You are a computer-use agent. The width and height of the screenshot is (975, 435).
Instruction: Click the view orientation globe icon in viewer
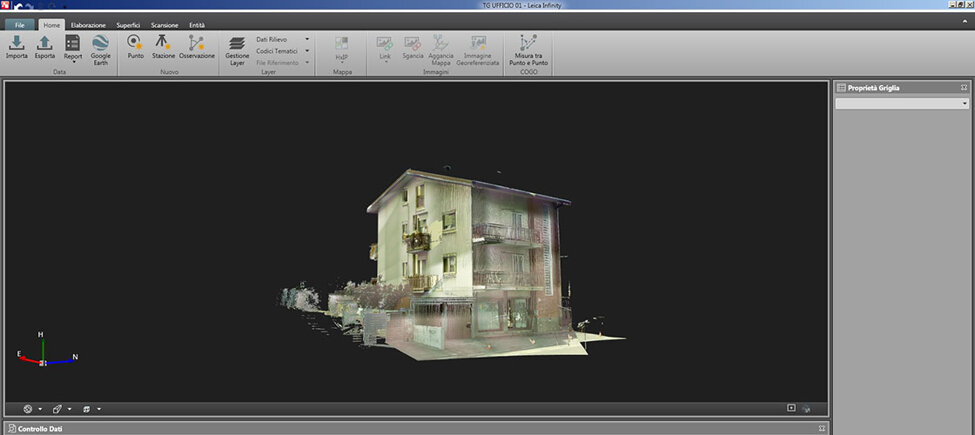28,409
